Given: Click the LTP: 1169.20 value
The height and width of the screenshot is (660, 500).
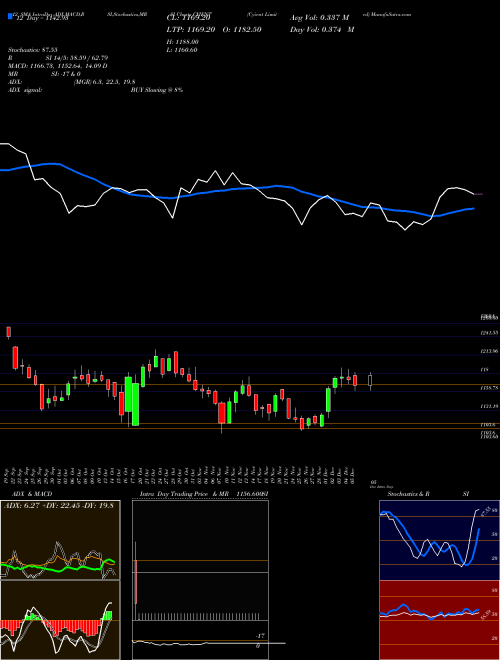Looking at the screenshot, I should click(191, 30).
